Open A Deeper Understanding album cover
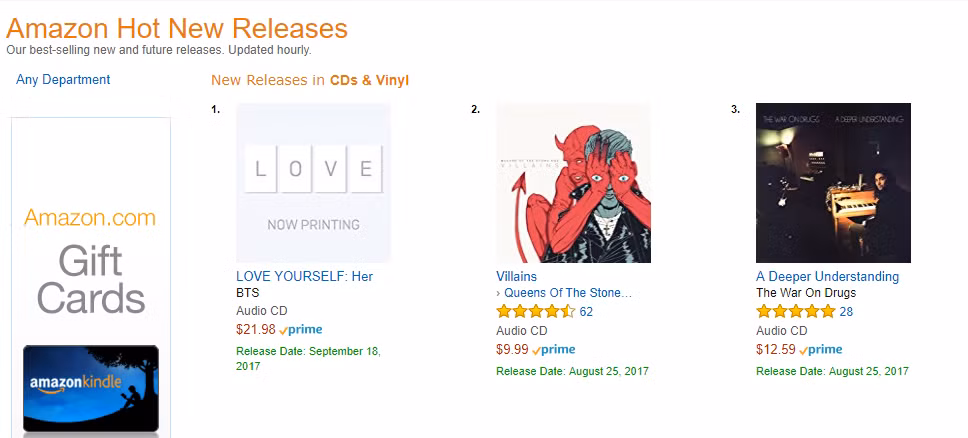The height and width of the screenshot is (438, 968). point(833,183)
